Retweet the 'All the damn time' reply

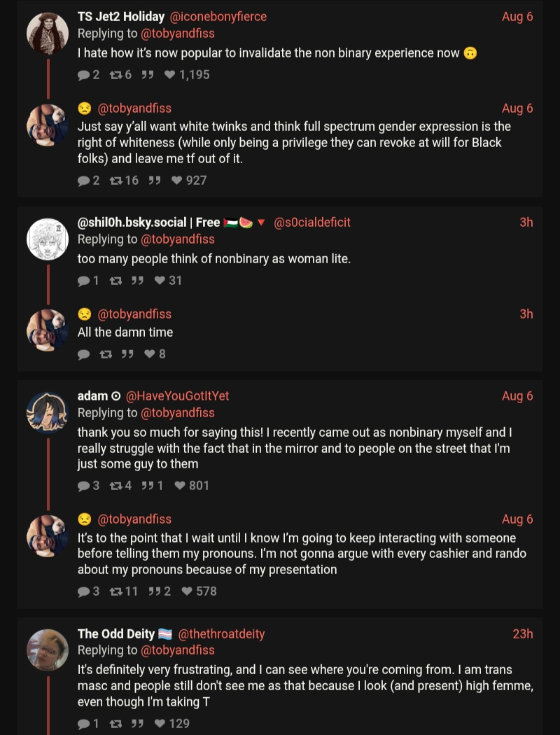[x=106, y=354]
